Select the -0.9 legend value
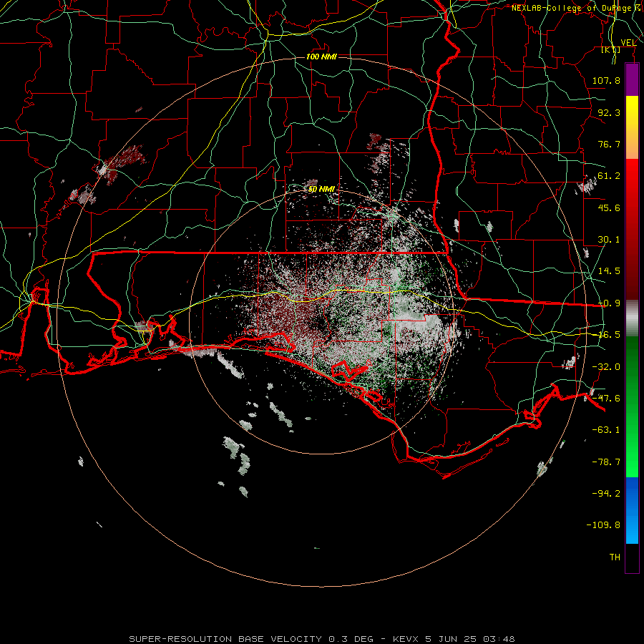Viewport: 644px width, 644px height. (609, 303)
